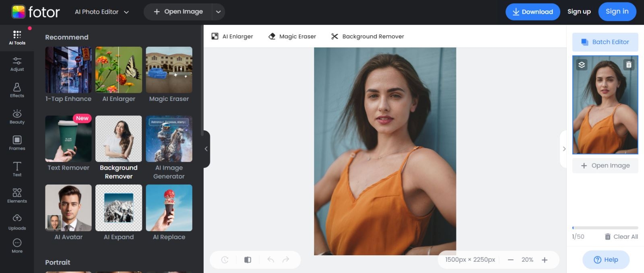Open the More sidebar options

(17, 246)
